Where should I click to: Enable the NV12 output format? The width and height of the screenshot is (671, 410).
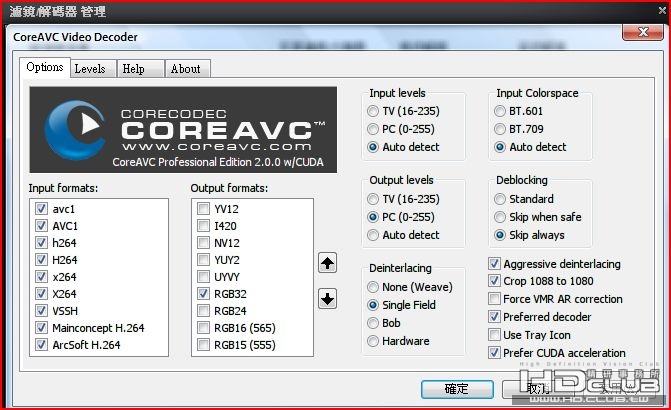(x=203, y=243)
